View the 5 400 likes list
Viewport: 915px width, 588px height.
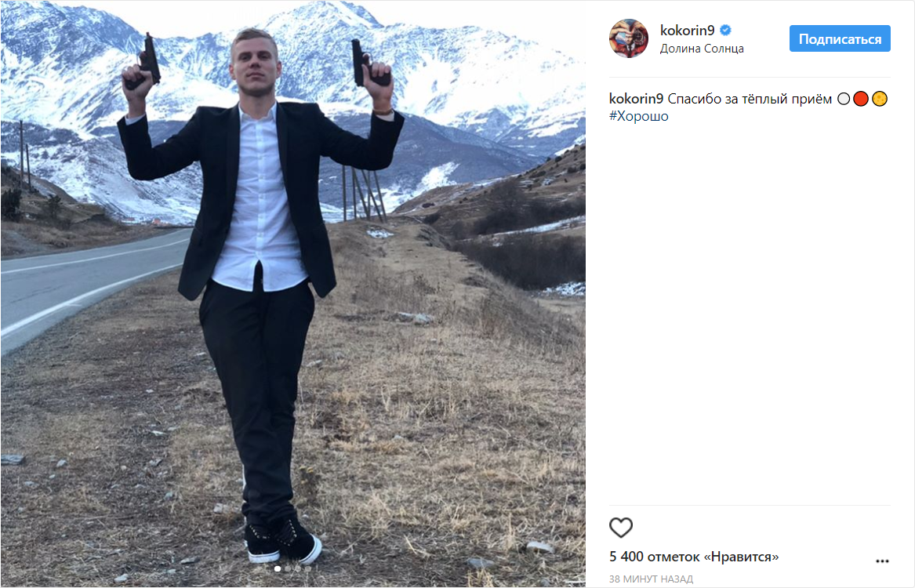[694, 557]
